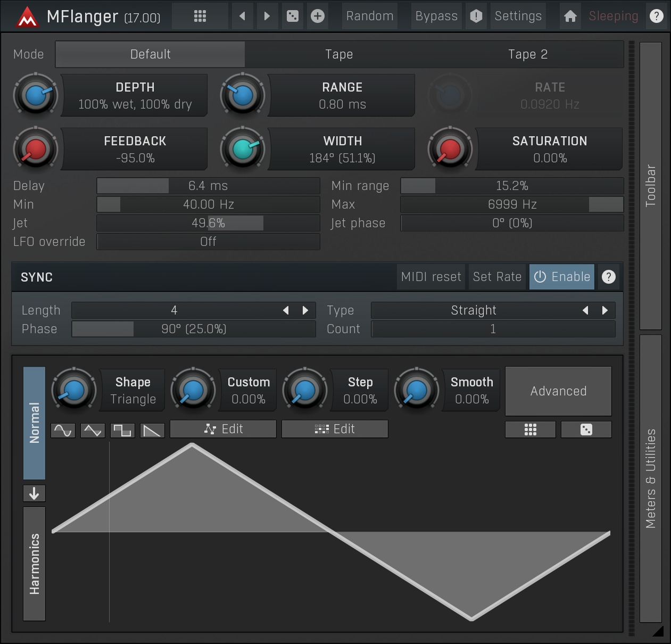Toggle the Bypass button
671x644 pixels.
pos(436,16)
